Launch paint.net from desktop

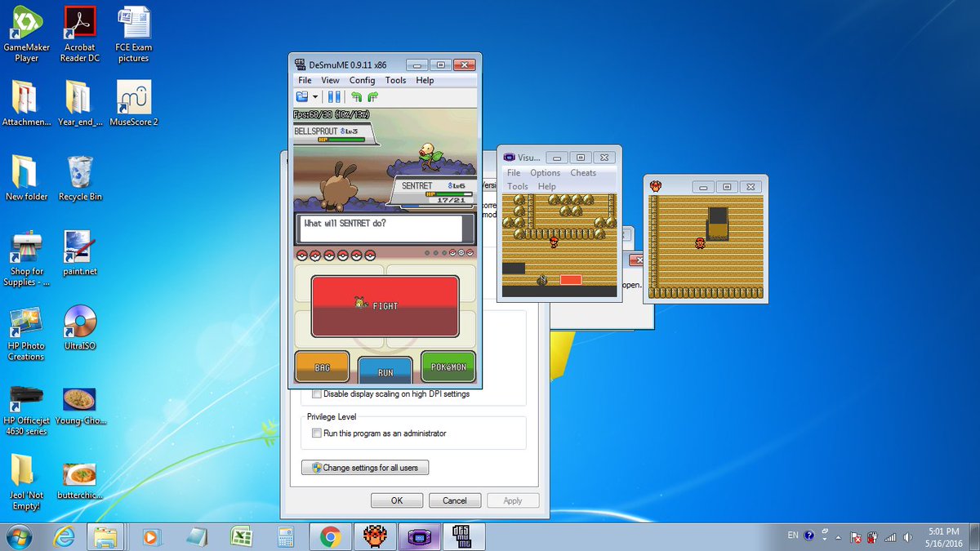click(80, 253)
